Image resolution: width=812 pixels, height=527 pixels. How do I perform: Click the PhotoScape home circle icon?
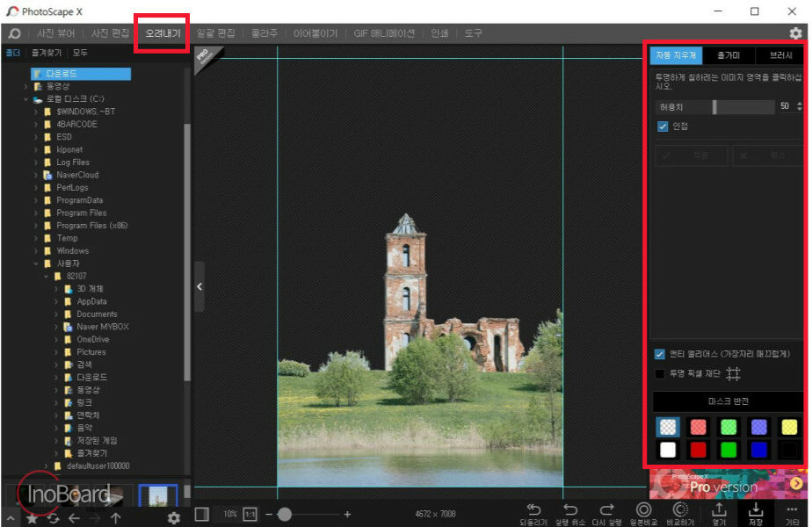[x=14, y=33]
